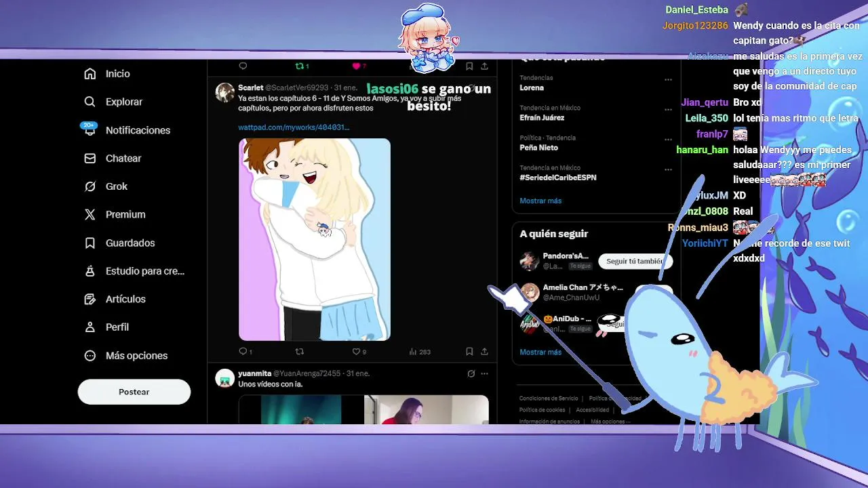Viewport: 868px width, 488px height.
Task: Open Scarlet's profile avatar
Action: [x=224, y=92]
